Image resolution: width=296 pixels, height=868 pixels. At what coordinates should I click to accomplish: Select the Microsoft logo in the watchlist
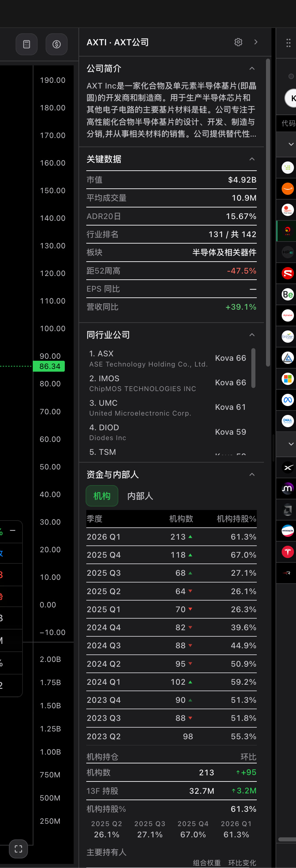[288, 379]
